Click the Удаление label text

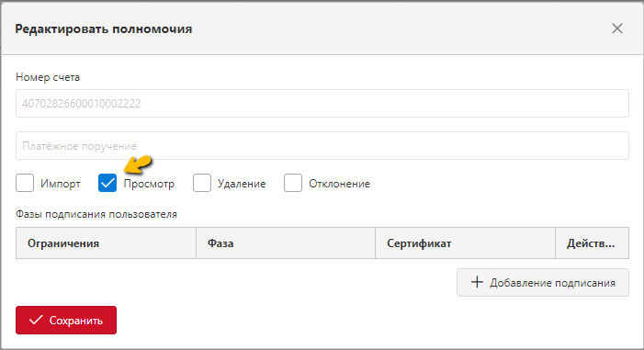[242, 184]
